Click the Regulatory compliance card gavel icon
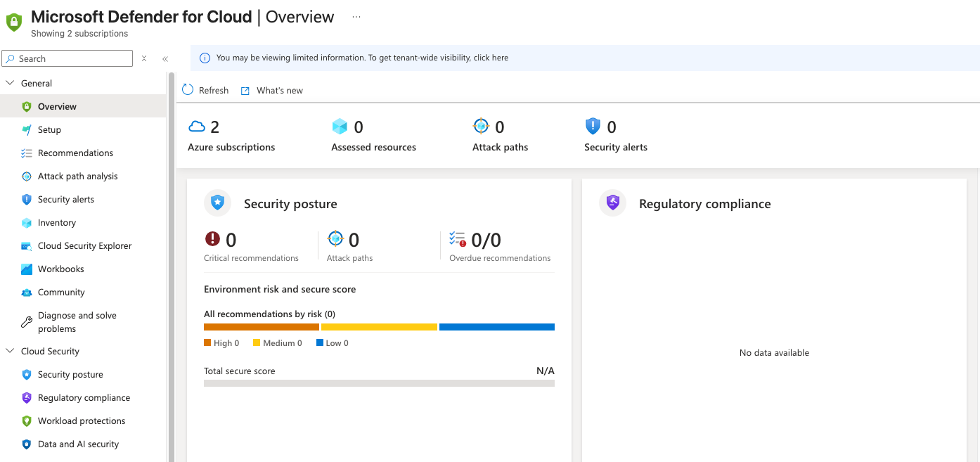Viewport: 980px width, 462px height. [613, 203]
